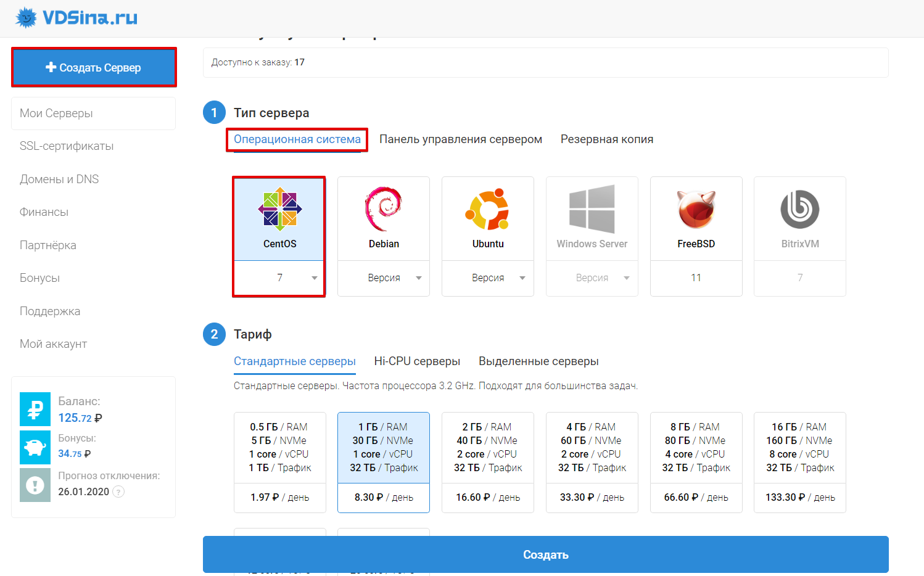Open Домены и DNS in sidebar
The image size is (924, 576).
[59, 179]
